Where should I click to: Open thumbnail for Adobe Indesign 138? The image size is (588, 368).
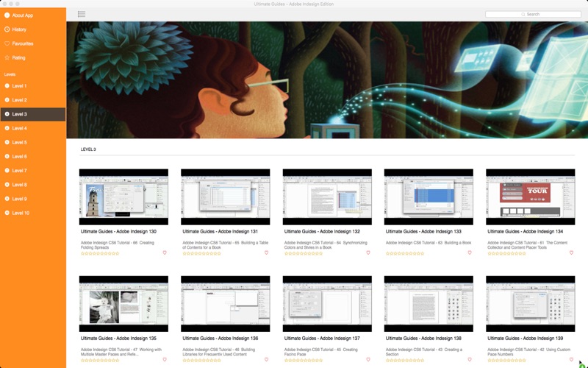pyautogui.click(x=429, y=304)
